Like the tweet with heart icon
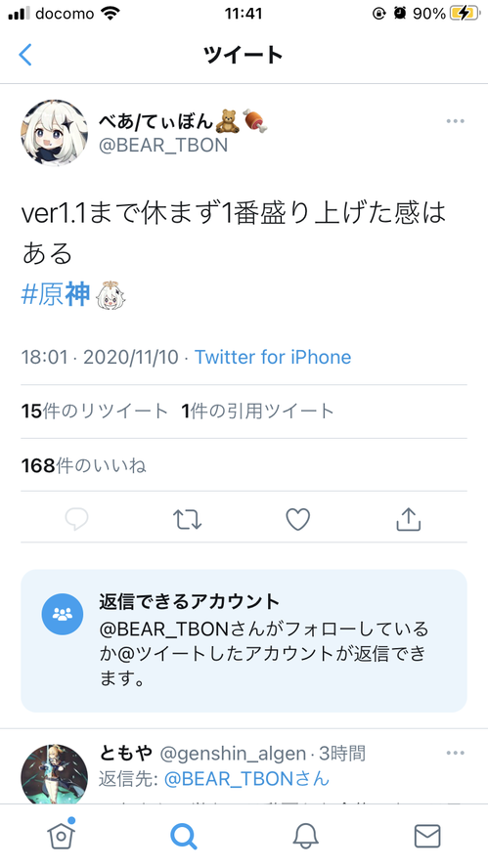 [x=298, y=519]
